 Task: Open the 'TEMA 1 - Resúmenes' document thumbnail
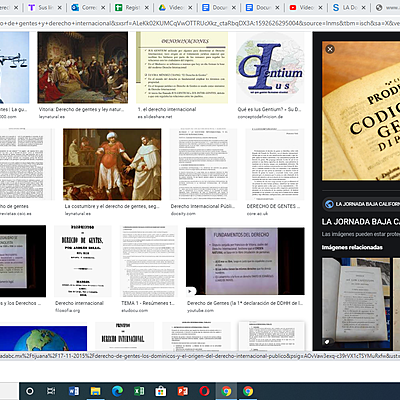(149, 261)
